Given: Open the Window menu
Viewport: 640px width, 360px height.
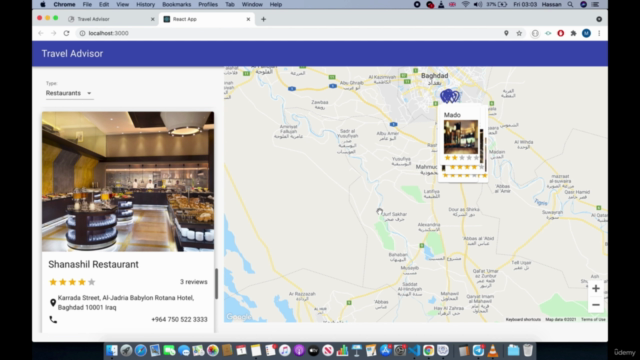Looking at the screenshot, I should click(252, 4).
